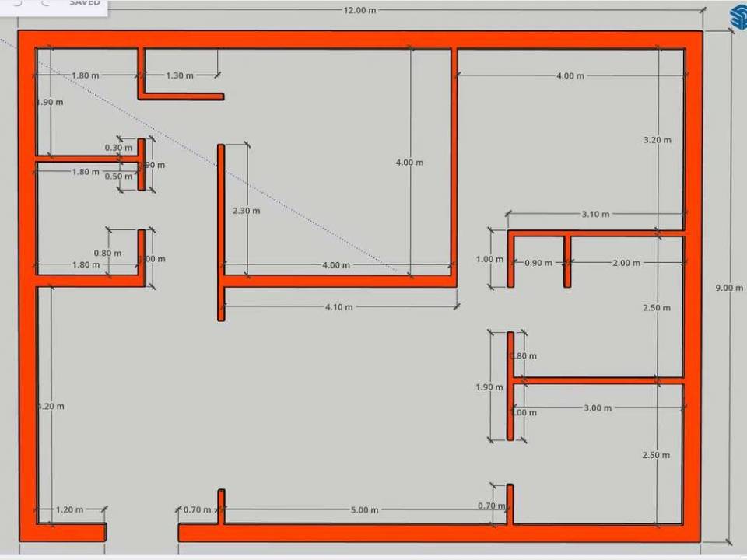Select the 2.30 m wall dimension
Image resolution: width=747 pixels, height=560 pixels.
pyautogui.click(x=246, y=211)
